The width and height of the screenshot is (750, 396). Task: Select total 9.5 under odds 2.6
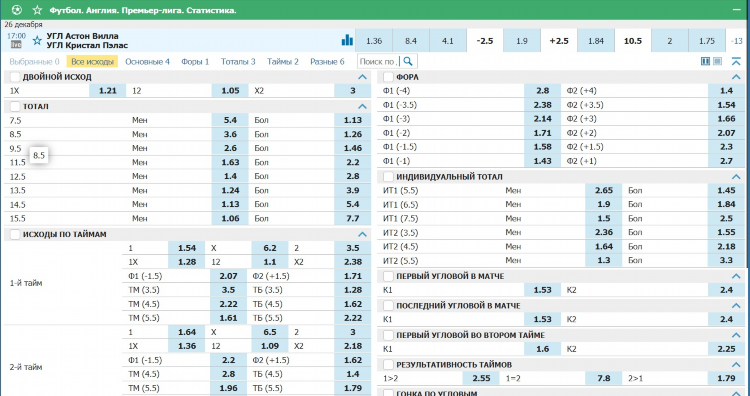(230, 148)
